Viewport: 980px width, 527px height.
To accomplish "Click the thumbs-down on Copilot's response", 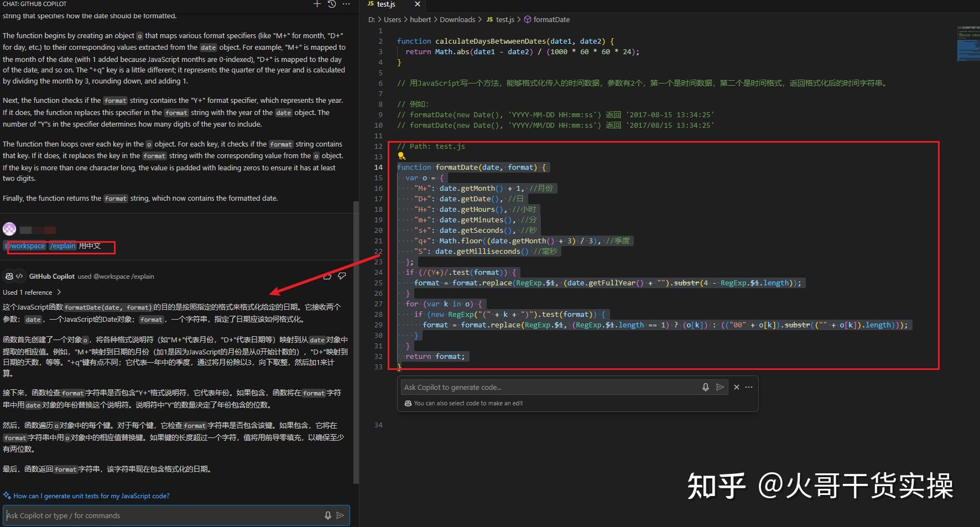I will pos(342,276).
